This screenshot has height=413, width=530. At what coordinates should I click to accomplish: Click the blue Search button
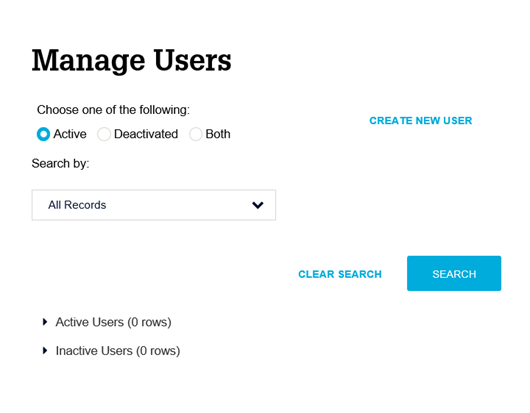click(454, 273)
